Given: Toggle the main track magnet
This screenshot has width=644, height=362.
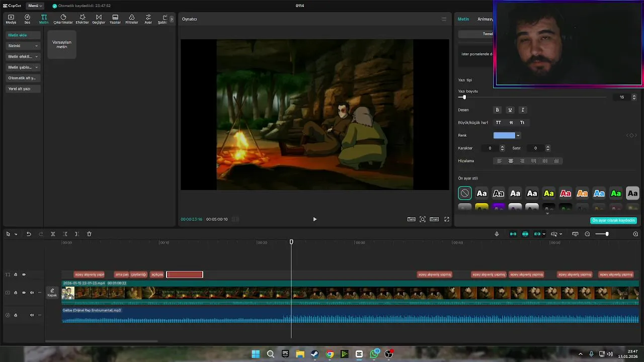Looking at the screenshot, I should tap(513, 234).
